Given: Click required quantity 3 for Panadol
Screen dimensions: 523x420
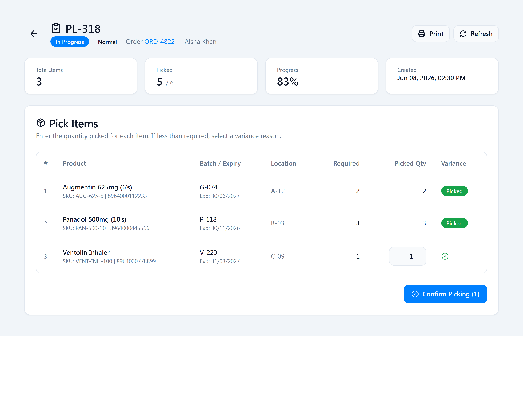Looking at the screenshot, I should click(358, 223).
